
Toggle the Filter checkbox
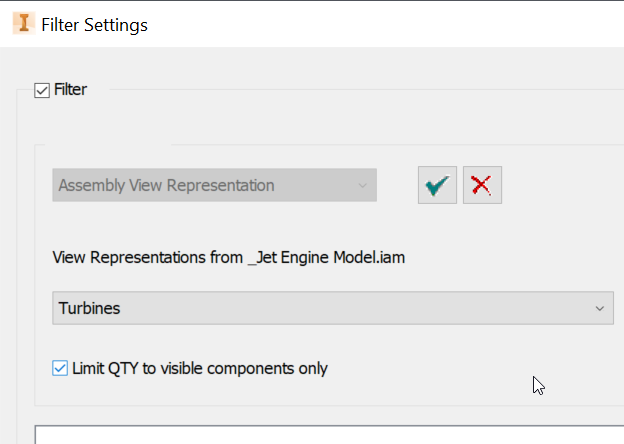42,90
